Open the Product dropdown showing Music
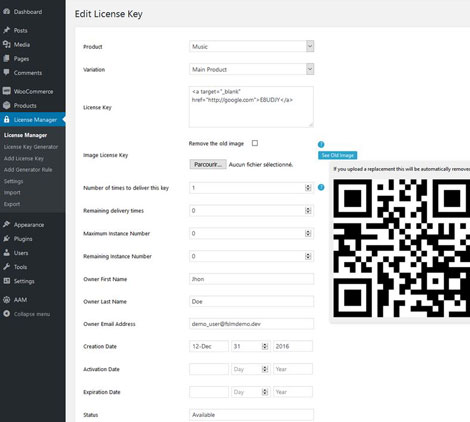Viewport: 470px width, 422px height. [251, 46]
